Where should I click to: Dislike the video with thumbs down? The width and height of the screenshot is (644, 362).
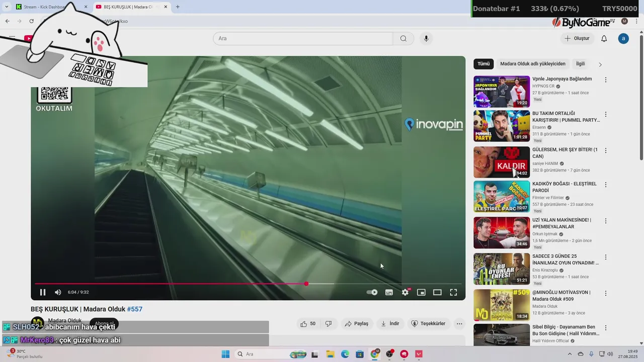pyautogui.click(x=329, y=324)
